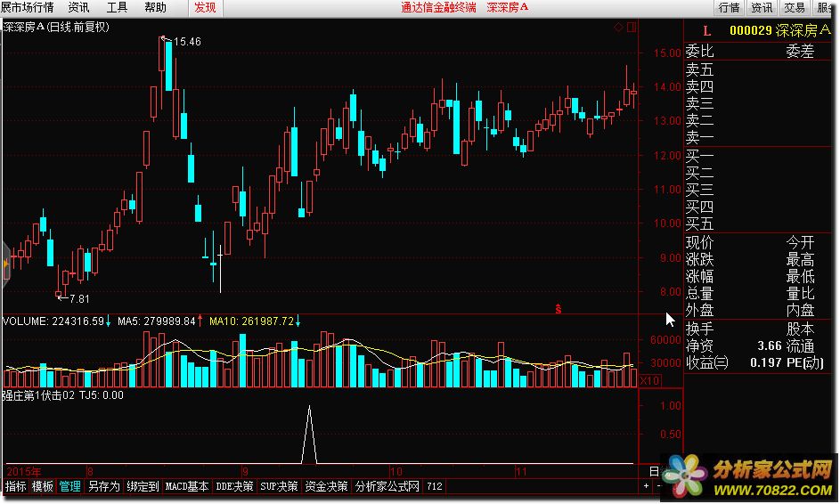Image resolution: width=840 pixels, height=504 pixels.
Task: Click the MA10: 261987.72 readout
Action: [x=251, y=321]
